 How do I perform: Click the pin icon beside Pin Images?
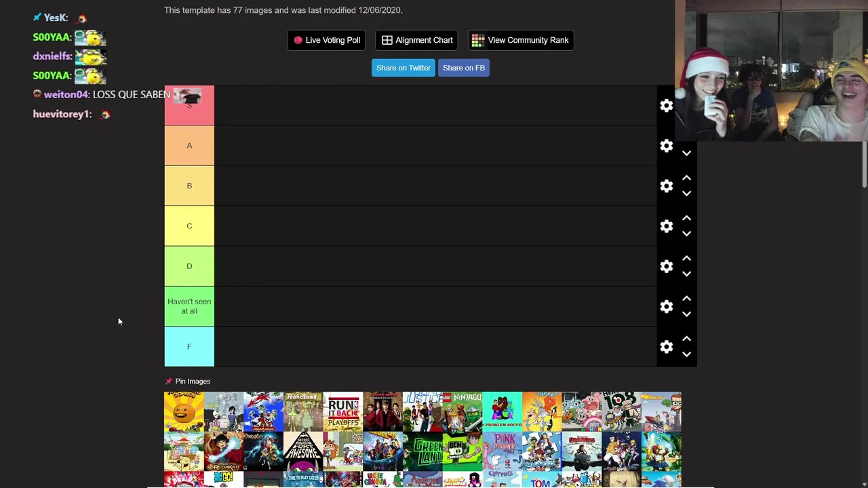click(169, 381)
